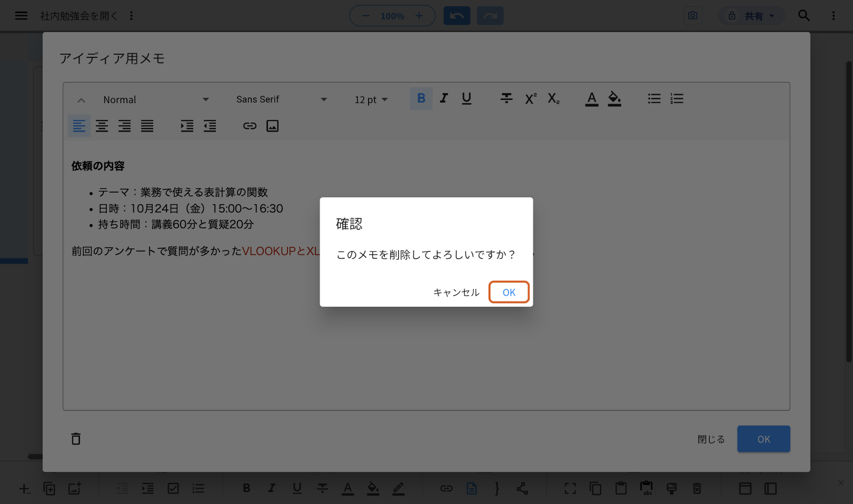Click キャンセル in the confirmation dialog
The height and width of the screenshot is (504, 853).
pyautogui.click(x=457, y=293)
